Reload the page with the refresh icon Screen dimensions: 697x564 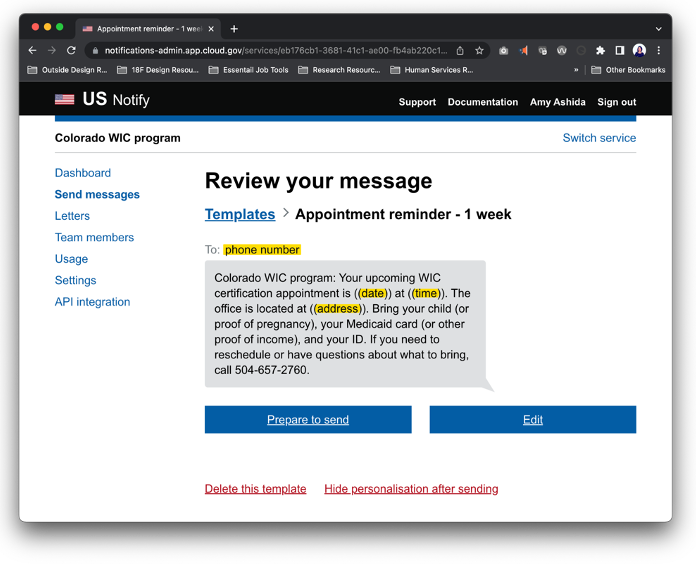pos(71,51)
